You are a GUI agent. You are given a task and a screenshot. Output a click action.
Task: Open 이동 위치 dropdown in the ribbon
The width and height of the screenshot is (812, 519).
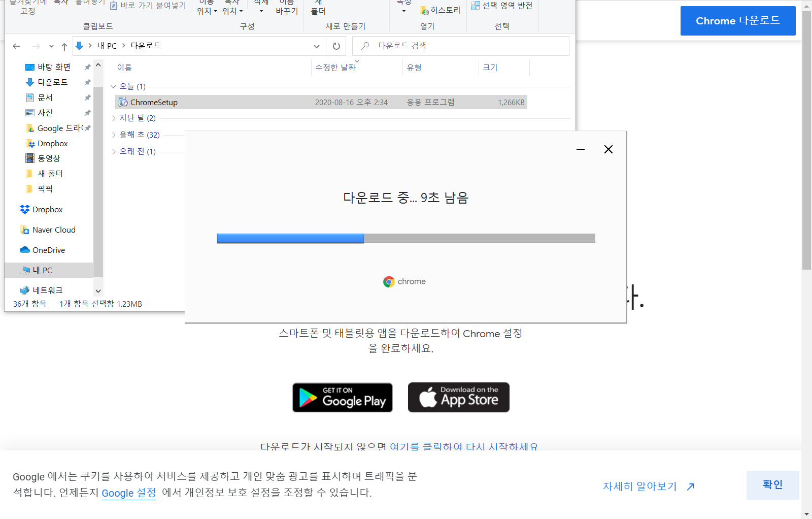click(207, 7)
